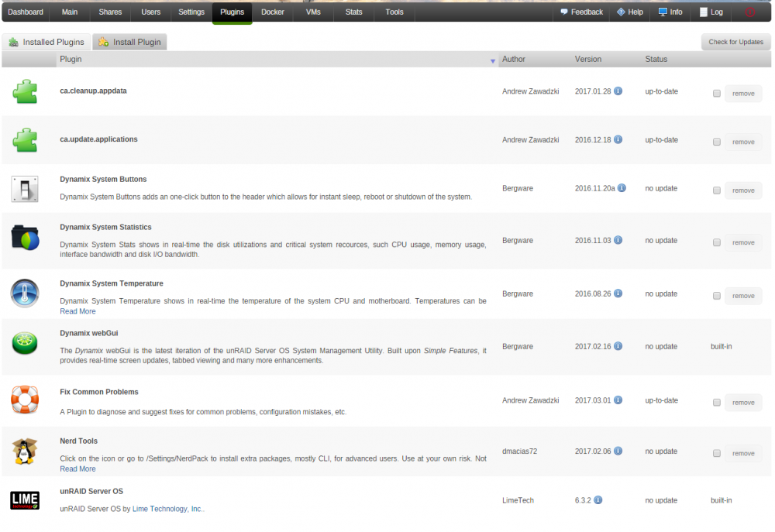Image resolution: width=775 pixels, height=532 pixels.
Task: Go to the Dashboard menu
Action: [x=26, y=12]
